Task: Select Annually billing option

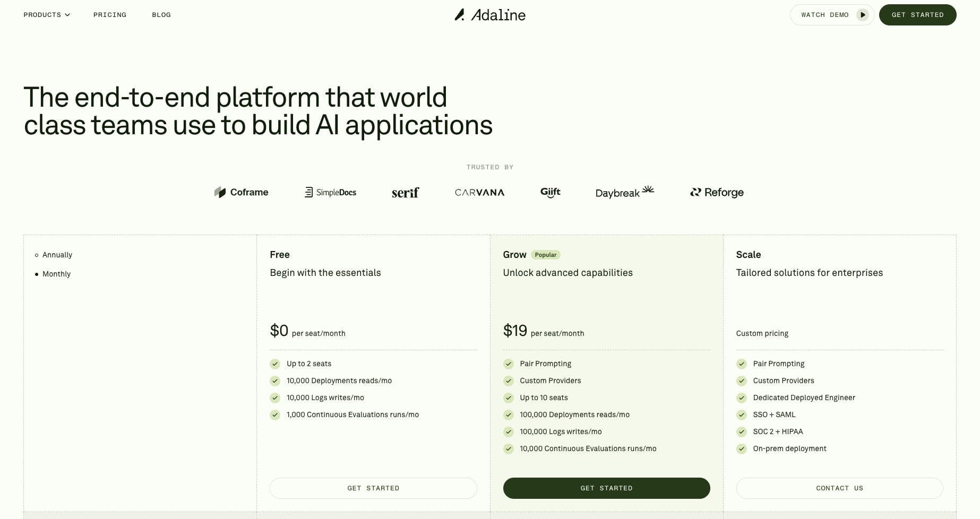Action: [54, 255]
